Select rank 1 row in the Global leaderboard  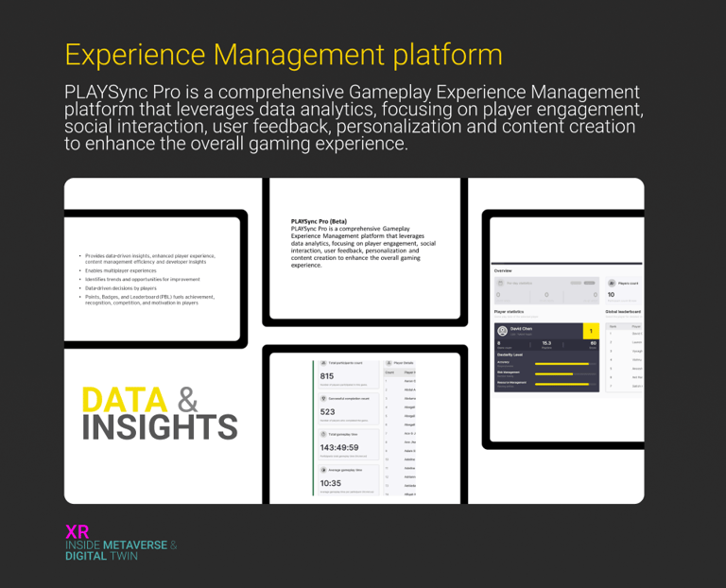625,334
